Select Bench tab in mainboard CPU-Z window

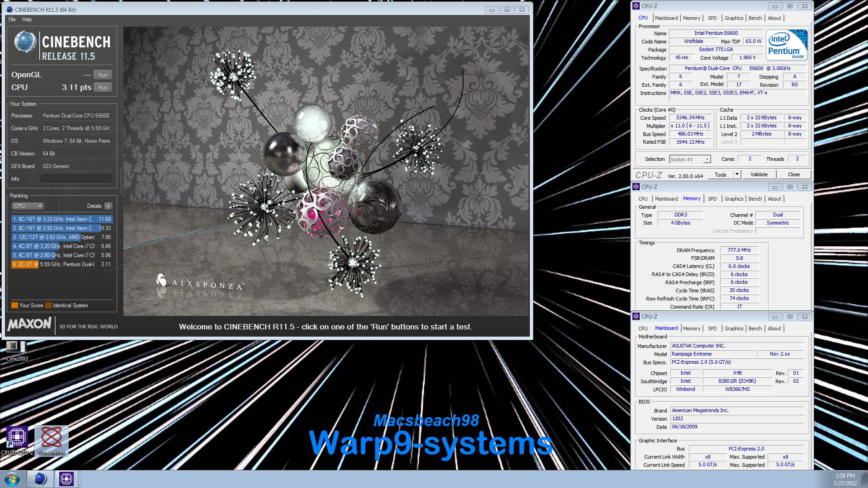tap(755, 328)
